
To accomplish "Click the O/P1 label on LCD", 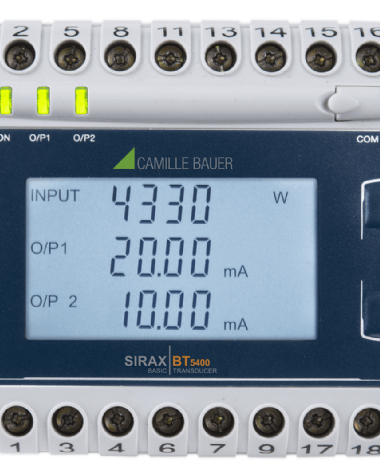I will pyautogui.click(x=49, y=249).
